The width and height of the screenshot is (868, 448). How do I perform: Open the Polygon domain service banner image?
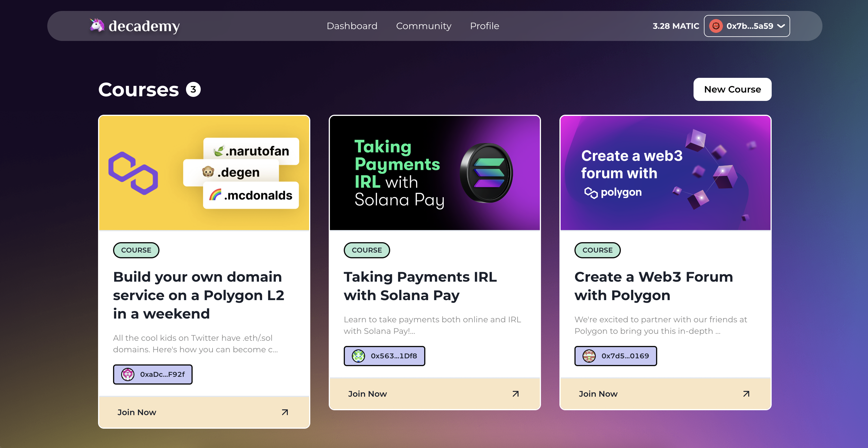[x=204, y=173]
